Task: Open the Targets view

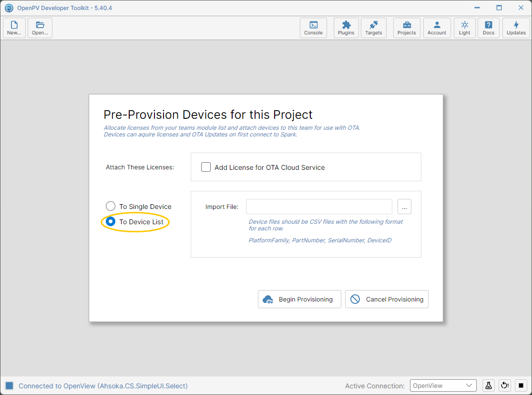Action: coord(374,28)
